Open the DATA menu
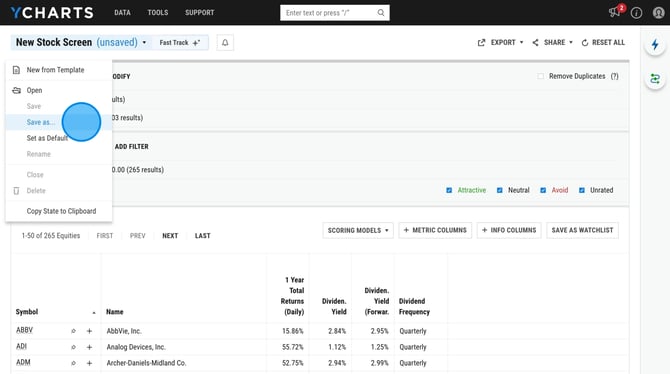Viewport: 670px width, 374px height. [122, 12]
